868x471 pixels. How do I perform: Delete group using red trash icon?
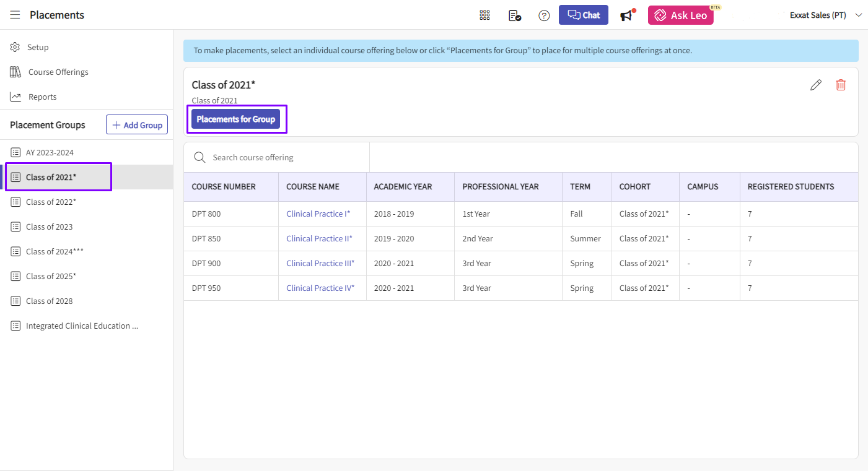841,85
